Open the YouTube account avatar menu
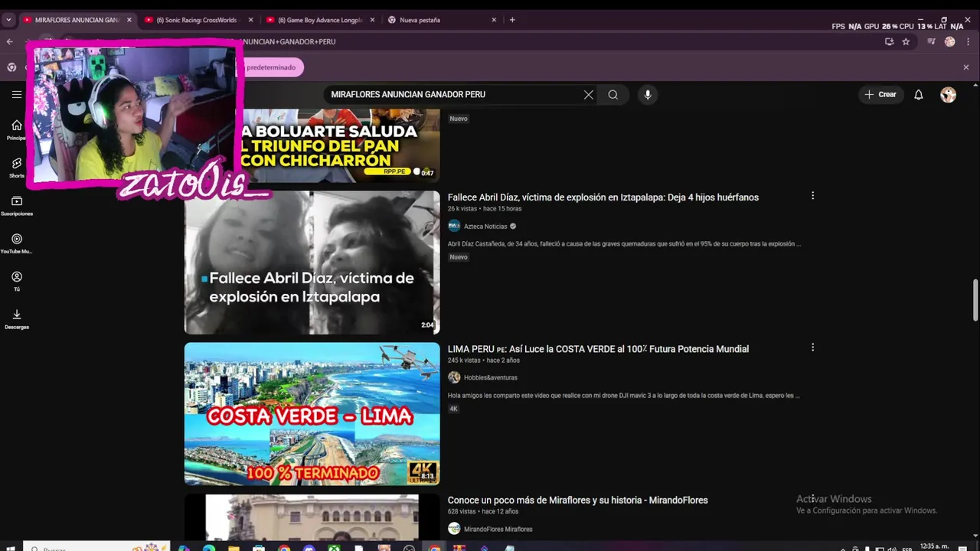Screen dimensions: 980x551 (x=948, y=95)
